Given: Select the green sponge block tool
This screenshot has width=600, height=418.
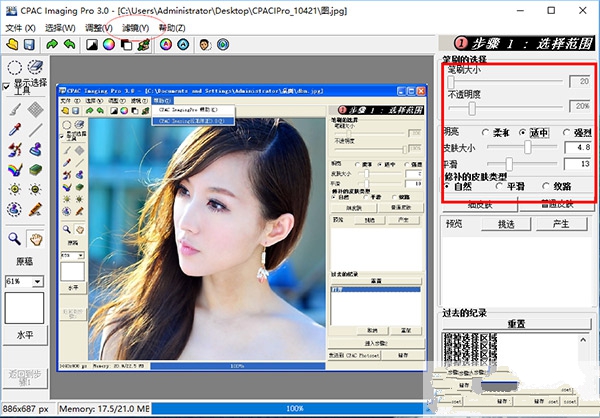Looking at the screenshot, I should pyautogui.click(x=35, y=170).
